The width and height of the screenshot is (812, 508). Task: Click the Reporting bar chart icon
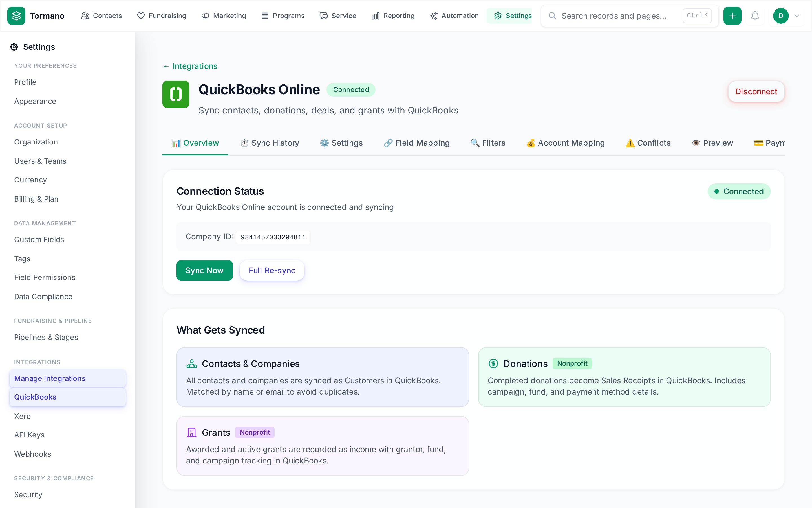point(376,16)
